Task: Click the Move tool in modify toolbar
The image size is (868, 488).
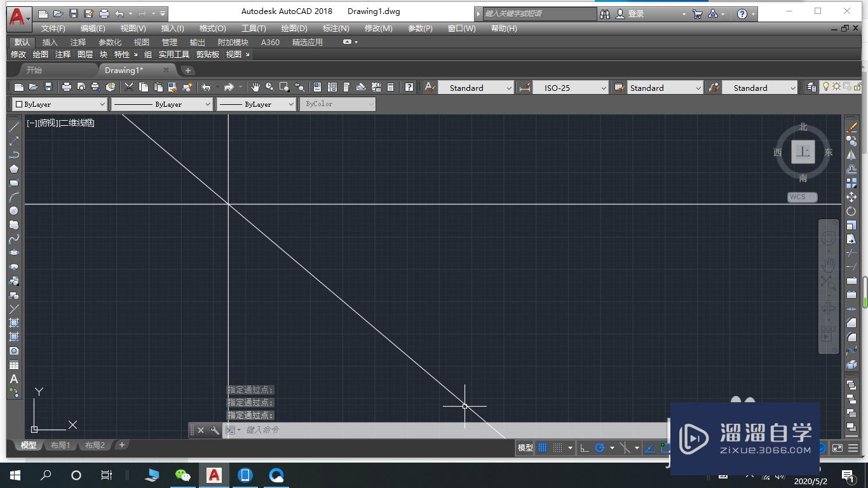Action: pyautogui.click(x=851, y=197)
